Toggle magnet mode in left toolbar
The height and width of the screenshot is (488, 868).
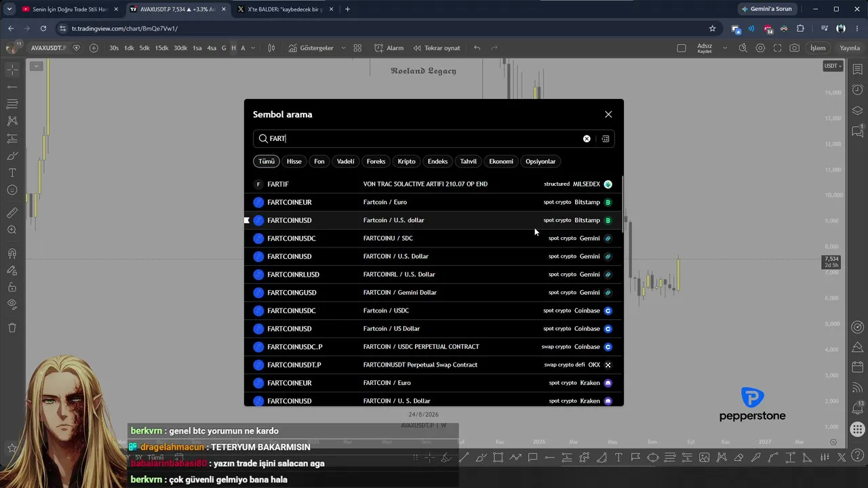(x=12, y=253)
